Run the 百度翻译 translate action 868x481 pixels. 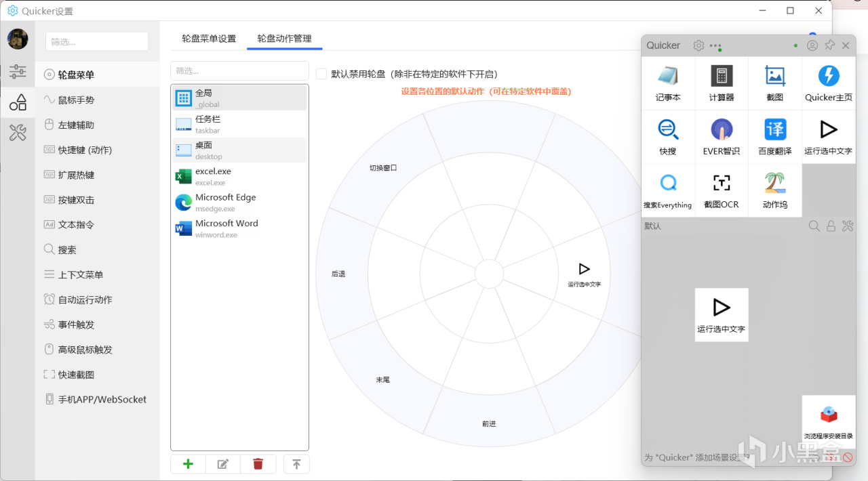[x=775, y=136]
